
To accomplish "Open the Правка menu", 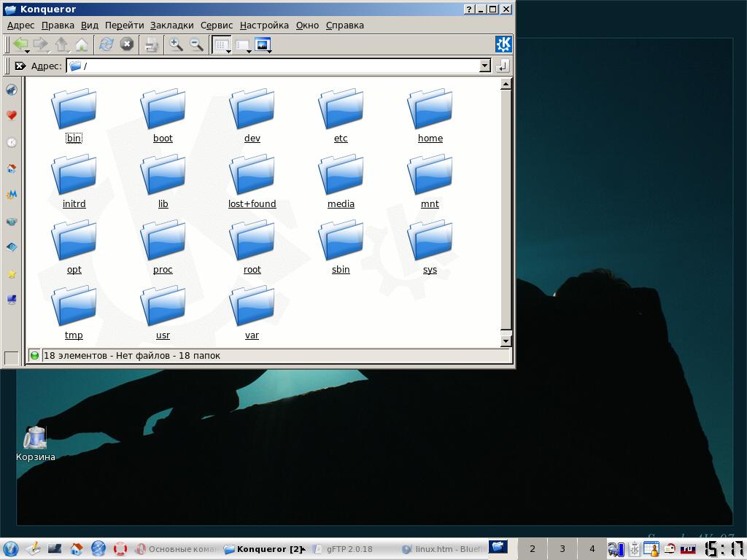I will [x=58, y=26].
